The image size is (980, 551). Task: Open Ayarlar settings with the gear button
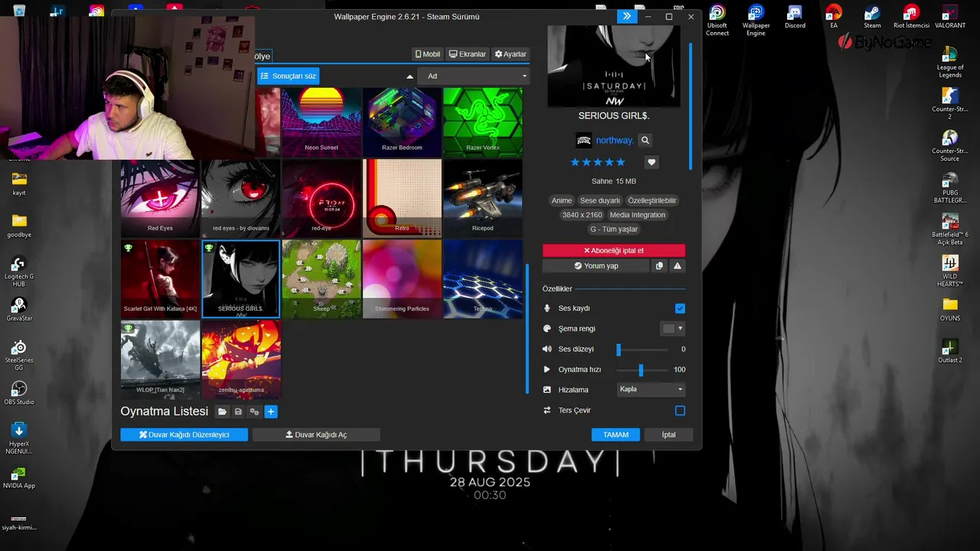click(x=511, y=54)
